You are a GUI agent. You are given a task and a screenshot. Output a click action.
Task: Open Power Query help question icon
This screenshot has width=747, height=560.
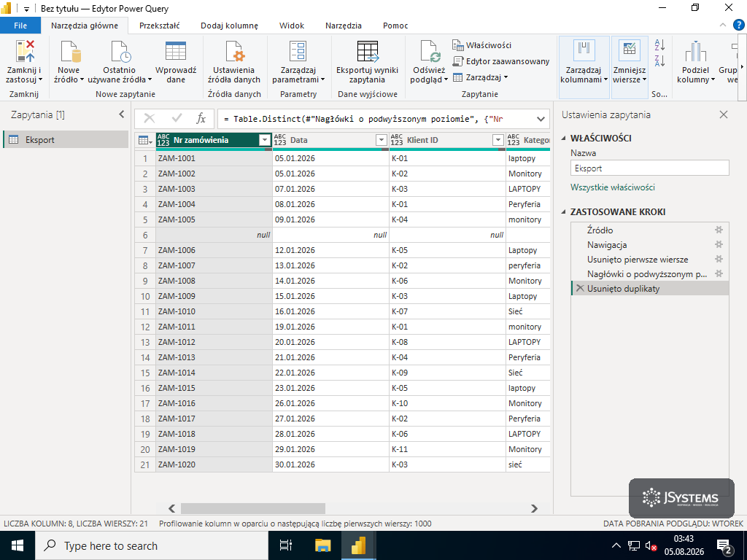(738, 25)
